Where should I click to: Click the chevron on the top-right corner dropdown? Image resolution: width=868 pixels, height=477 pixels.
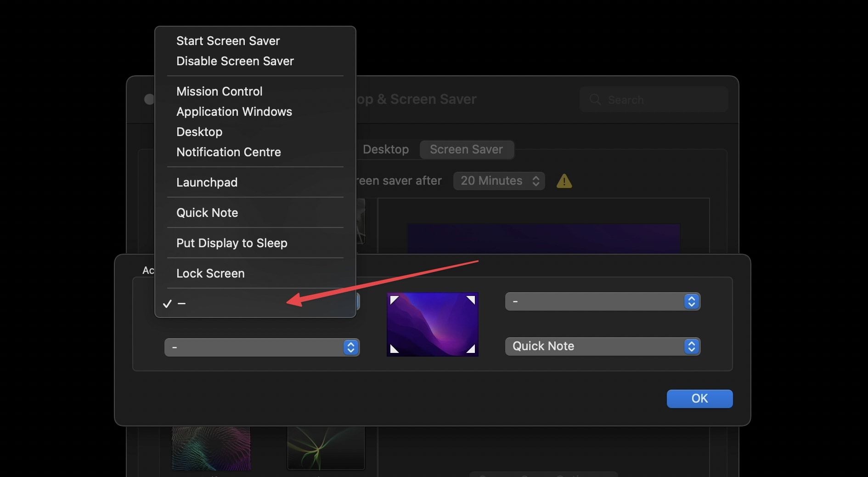click(691, 302)
